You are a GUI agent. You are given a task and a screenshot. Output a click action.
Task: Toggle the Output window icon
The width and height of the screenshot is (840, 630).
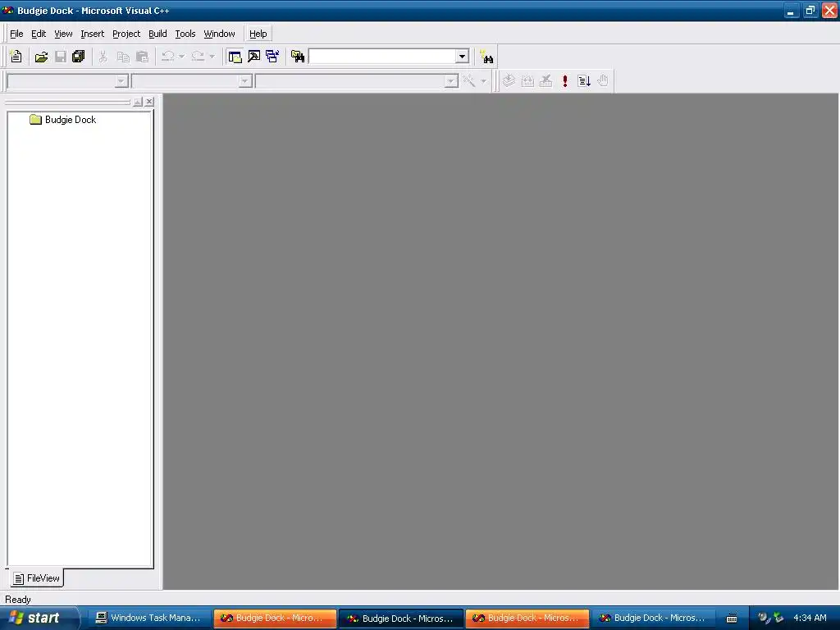(x=254, y=57)
